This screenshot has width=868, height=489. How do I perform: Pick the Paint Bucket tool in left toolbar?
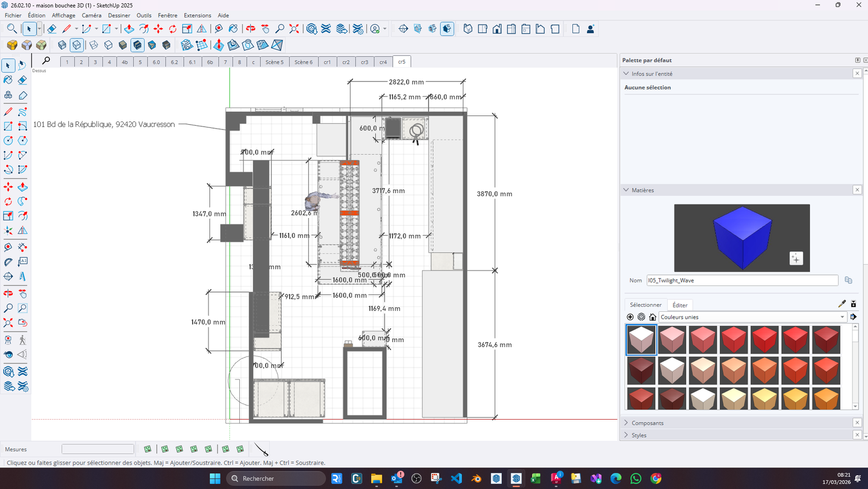pyautogui.click(x=8, y=80)
